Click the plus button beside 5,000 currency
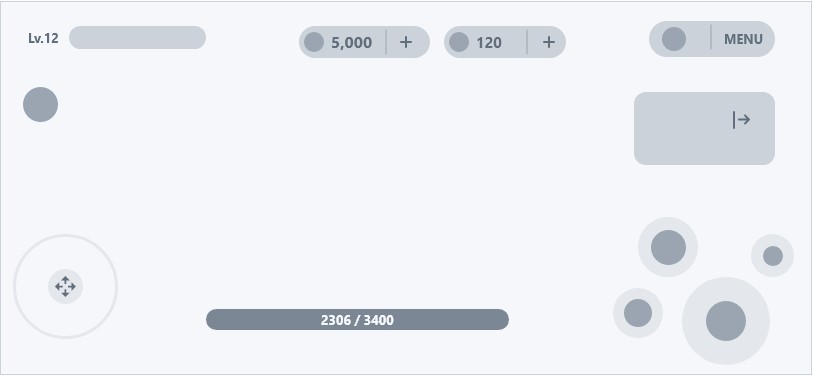This screenshot has width=814, height=376. pyautogui.click(x=406, y=42)
